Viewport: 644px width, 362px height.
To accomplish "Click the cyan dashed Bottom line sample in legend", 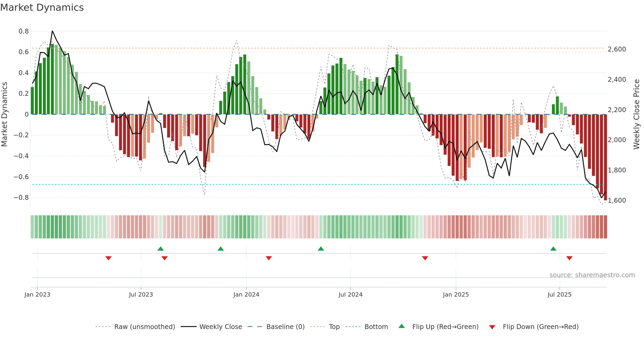I will [353, 327].
